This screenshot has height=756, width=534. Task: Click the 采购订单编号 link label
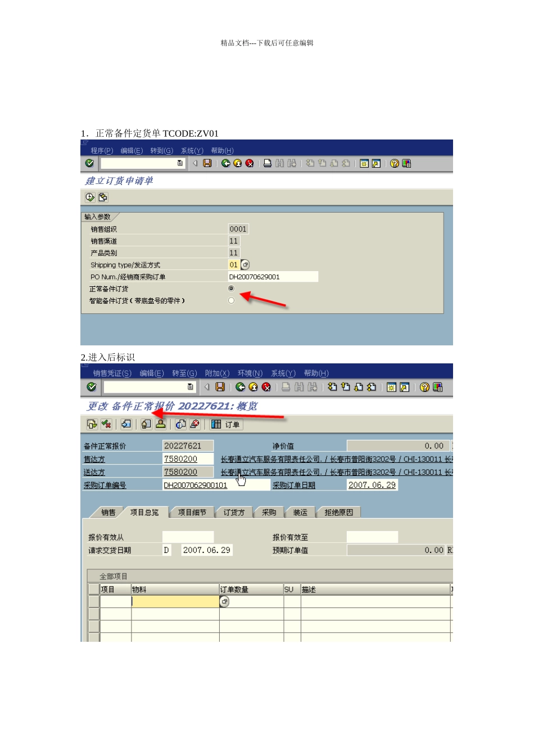[105, 485]
